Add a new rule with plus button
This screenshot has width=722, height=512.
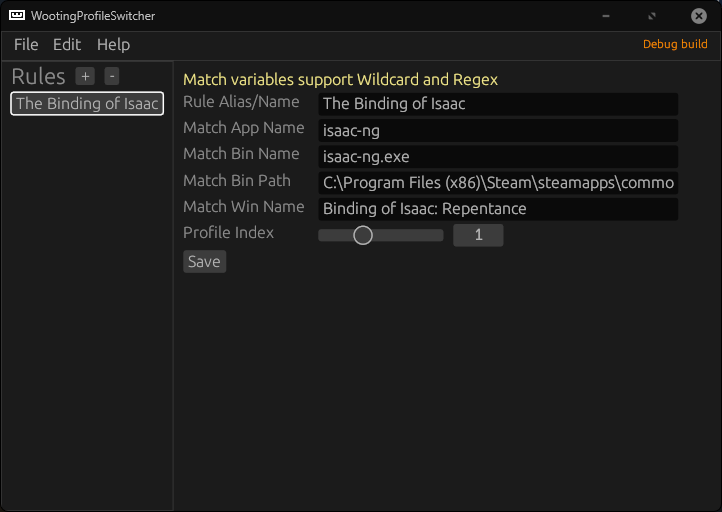85,76
